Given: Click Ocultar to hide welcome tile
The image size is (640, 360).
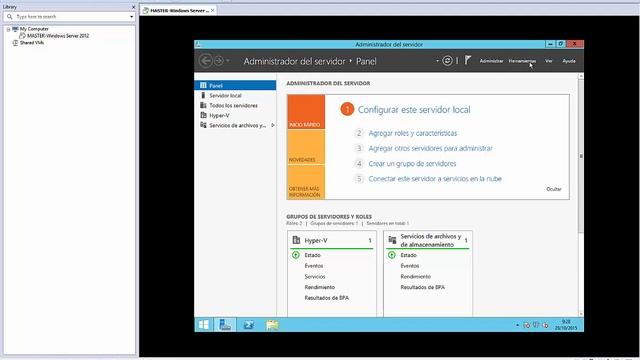Looking at the screenshot, I should (x=554, y=189).
